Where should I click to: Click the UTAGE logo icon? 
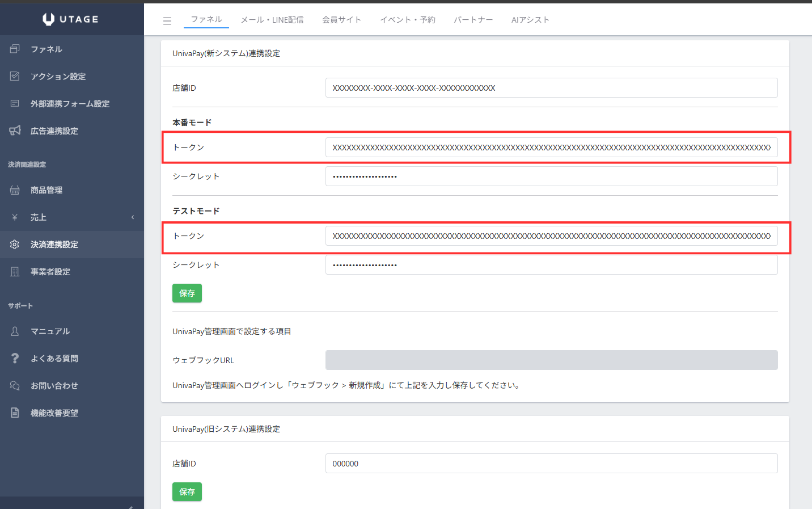coord(49,19)
